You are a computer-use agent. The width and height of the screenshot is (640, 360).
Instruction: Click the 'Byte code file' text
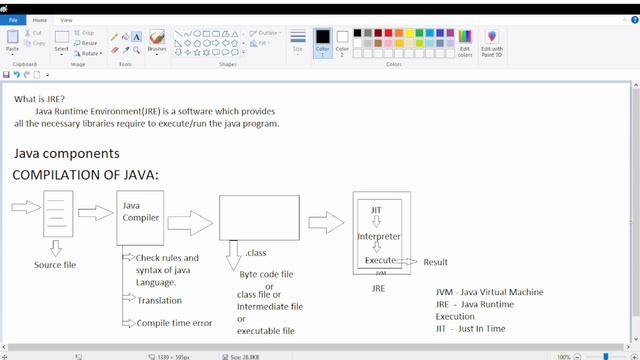point(266,274)
